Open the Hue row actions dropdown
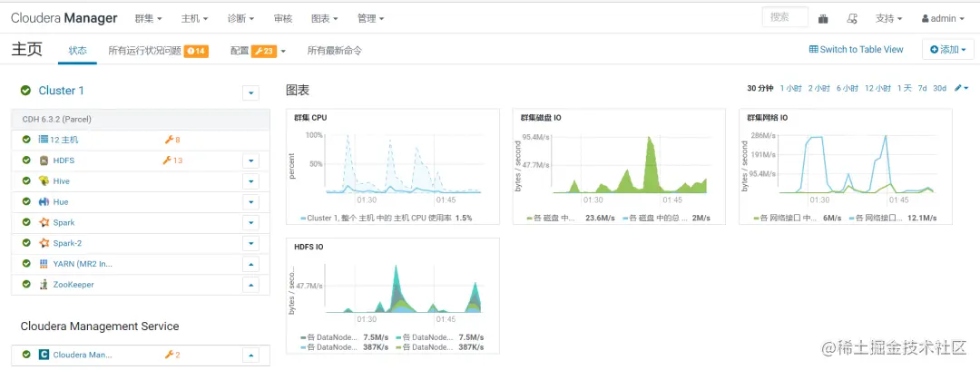This screenshot has height=370, width=980. (250, 202)
